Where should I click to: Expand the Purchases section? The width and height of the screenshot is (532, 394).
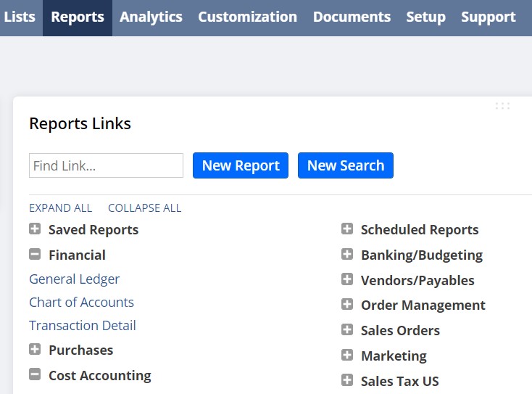[x=35, y=350]
